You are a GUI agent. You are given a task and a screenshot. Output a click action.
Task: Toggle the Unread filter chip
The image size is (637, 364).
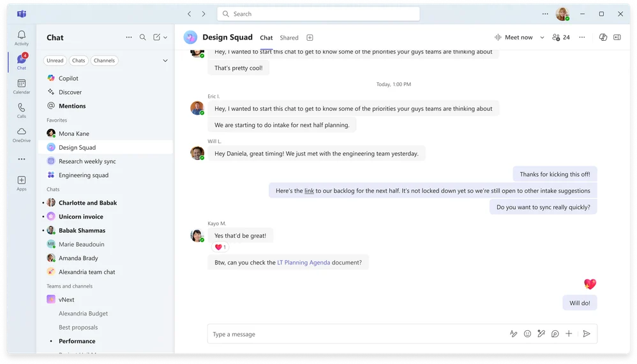pos(55,61)
